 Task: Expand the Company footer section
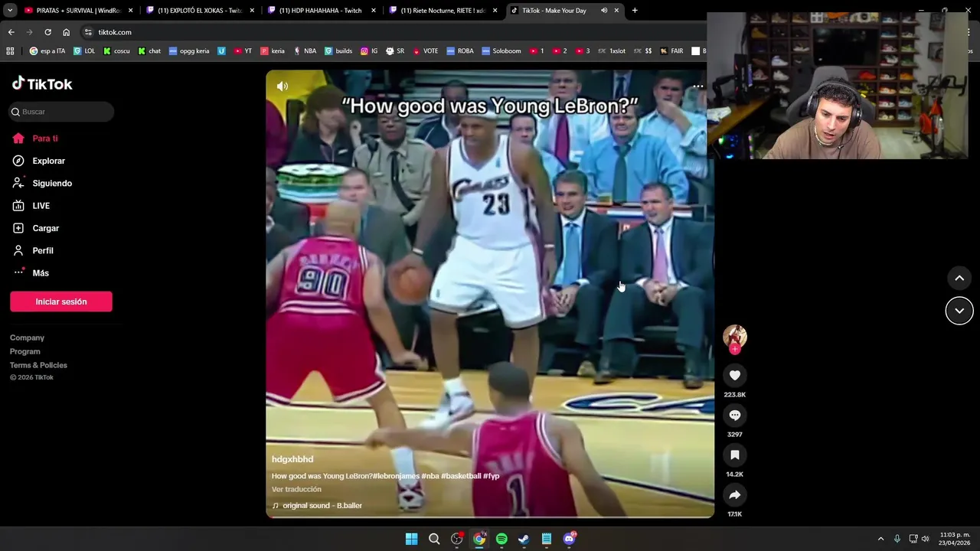(27, 337)
